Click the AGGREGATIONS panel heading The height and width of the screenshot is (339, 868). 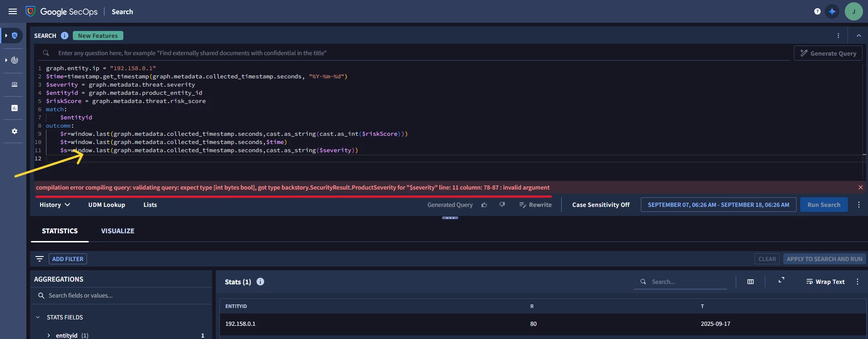pyautogui.click(x=59, y=279)
